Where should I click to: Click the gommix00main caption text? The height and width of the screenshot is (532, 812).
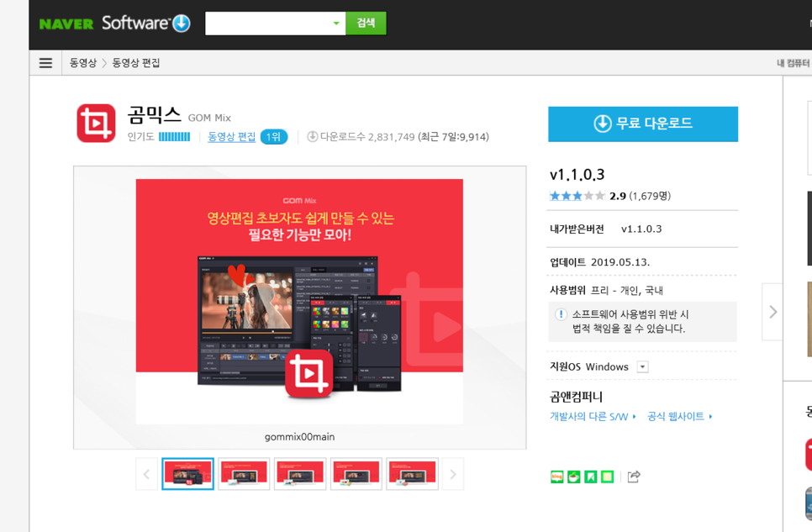[x=299, y=437]
